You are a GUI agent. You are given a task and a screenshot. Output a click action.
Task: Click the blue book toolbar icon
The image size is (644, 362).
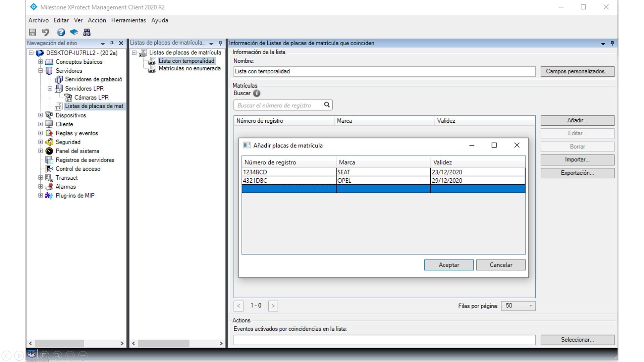(x=74, y=32)
